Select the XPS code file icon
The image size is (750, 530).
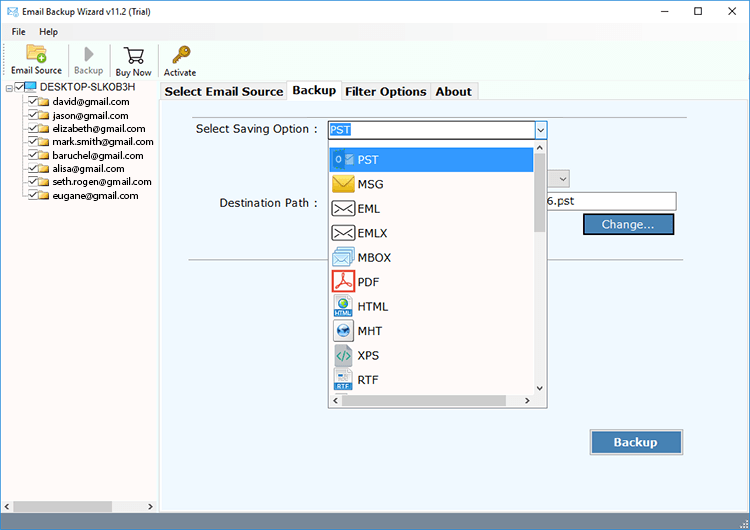click(x=343, y=355)
